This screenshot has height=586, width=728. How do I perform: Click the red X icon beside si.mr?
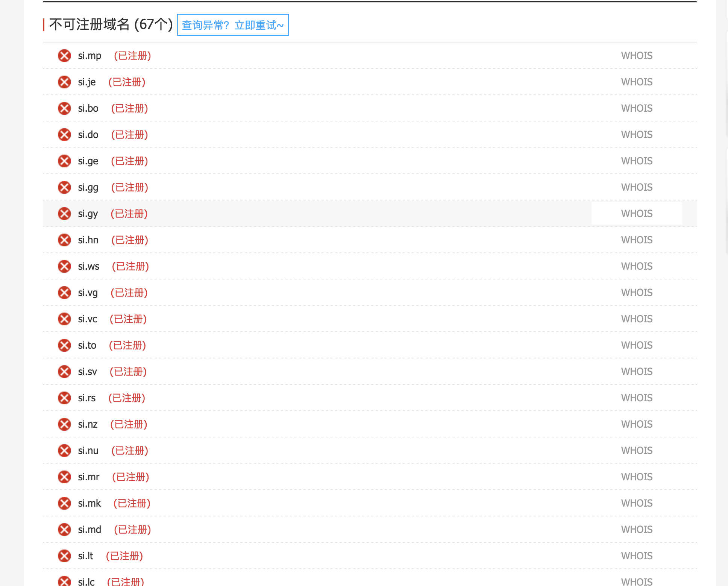coord(64,477)
